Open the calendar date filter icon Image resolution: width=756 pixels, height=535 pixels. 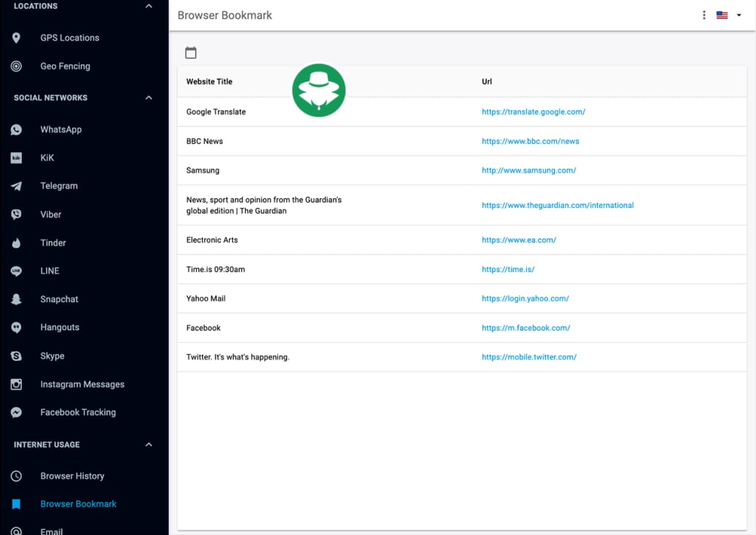(x=191, y=52)
